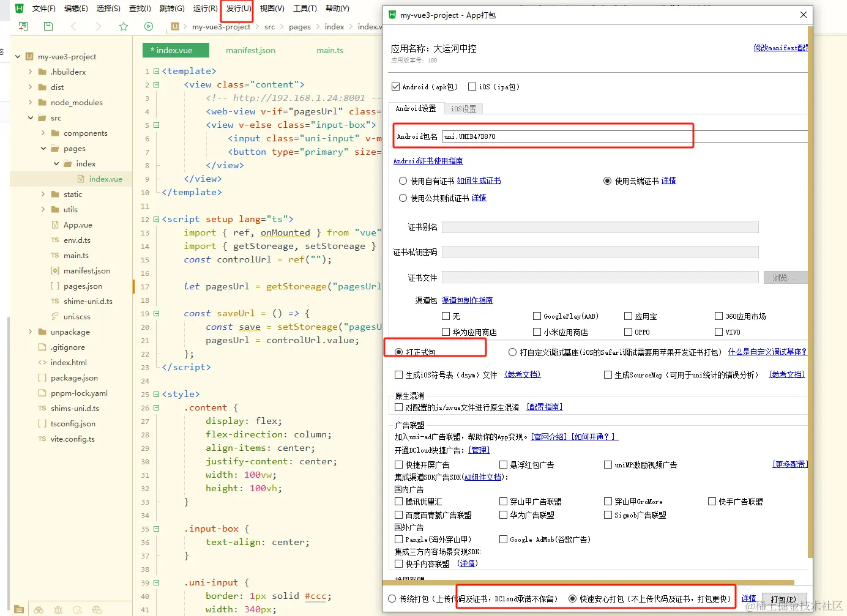Expand the components folder
This screenshot has height=616, width=847.
[x=43, y=133]
